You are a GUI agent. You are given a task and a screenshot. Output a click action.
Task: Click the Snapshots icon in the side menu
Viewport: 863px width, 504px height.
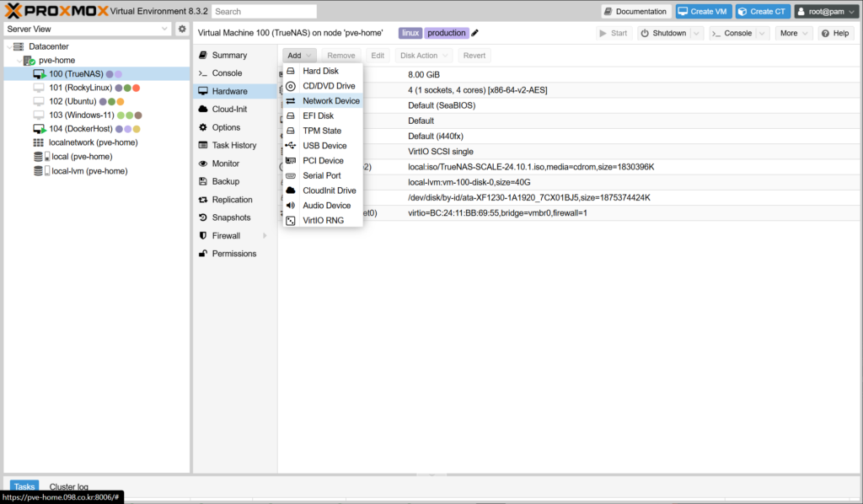(203, 217)
